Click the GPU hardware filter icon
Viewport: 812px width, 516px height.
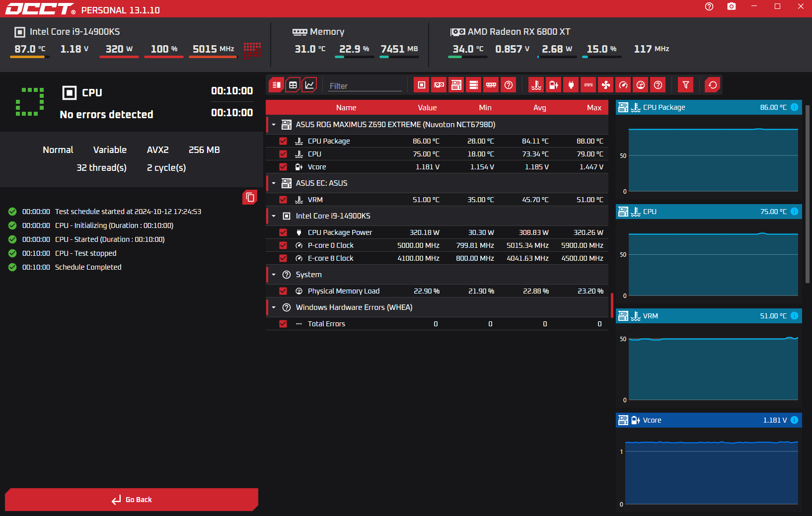pyautogui.click(x=439, y=85)
